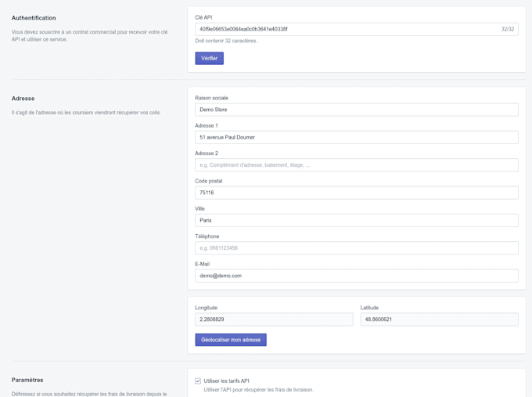532x397 pixels.
Task: Toggle the Utiliser les tarifs API checkbox
Action: pos(198,381)
